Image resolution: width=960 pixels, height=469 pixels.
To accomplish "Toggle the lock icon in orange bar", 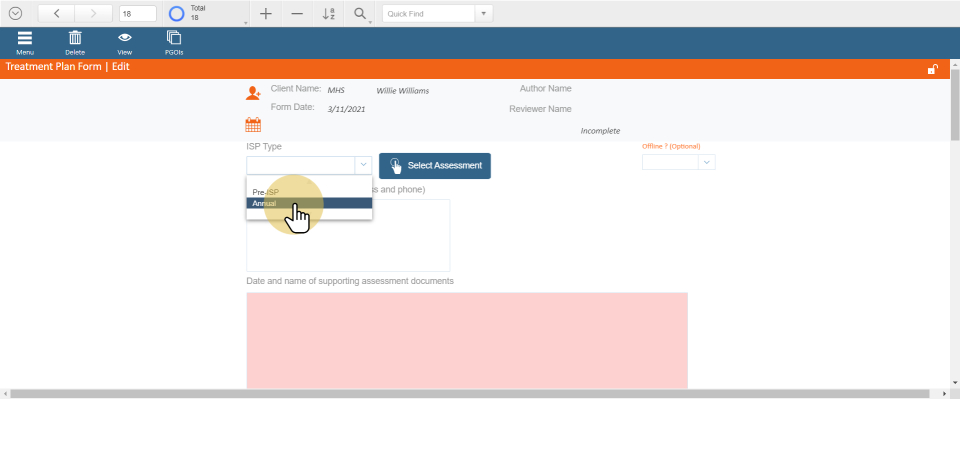I will point(932,69).
